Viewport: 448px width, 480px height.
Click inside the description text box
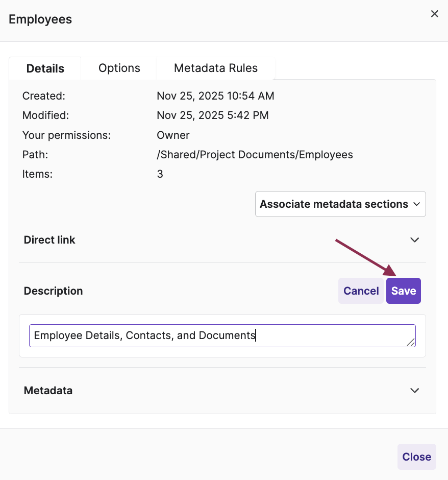click(x=222, y=335)
